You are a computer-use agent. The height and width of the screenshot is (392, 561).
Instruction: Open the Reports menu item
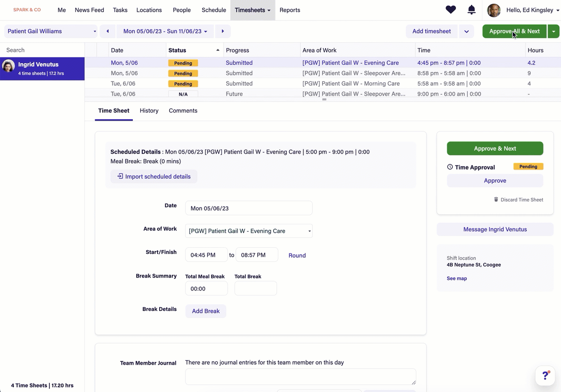[x=290, y=10]
